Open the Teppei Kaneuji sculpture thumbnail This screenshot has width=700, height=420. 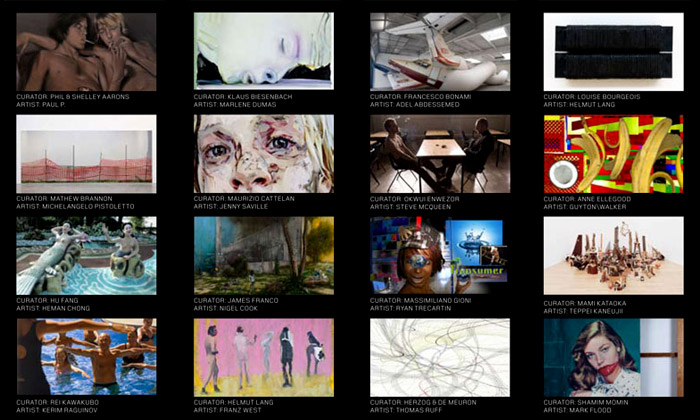pos(613,256)
